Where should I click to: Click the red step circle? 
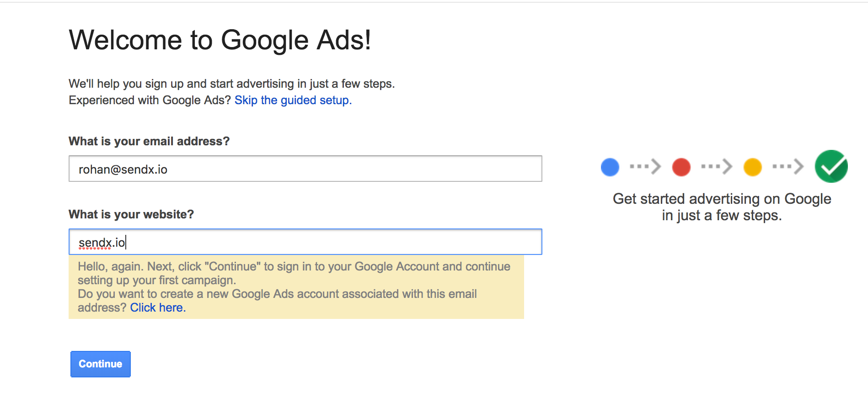pos(681,167)
